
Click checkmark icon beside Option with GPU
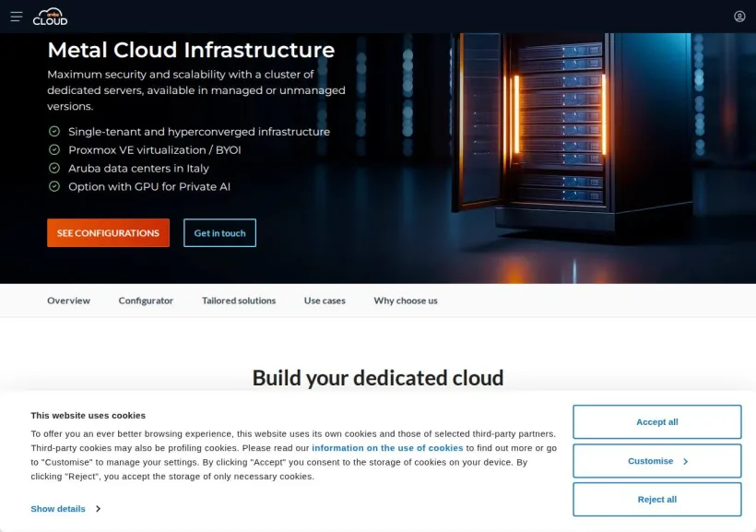click(x=54, y=186)
